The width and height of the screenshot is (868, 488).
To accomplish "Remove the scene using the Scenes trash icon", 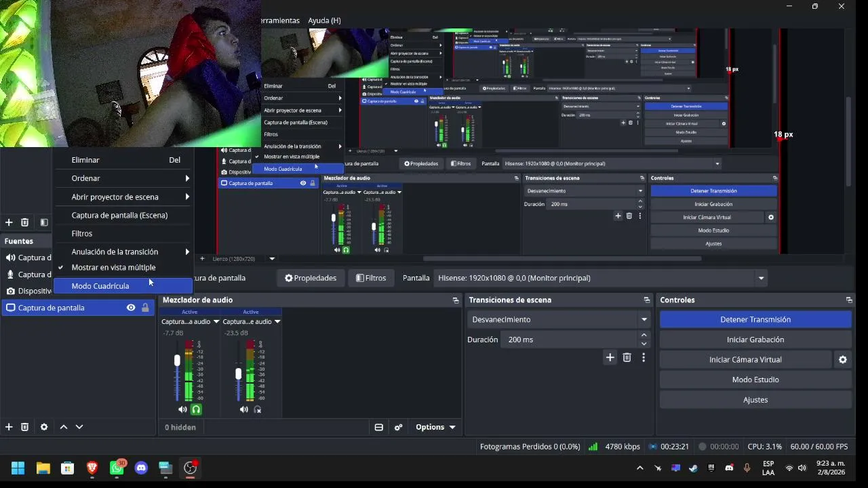I will coord(25,222).
